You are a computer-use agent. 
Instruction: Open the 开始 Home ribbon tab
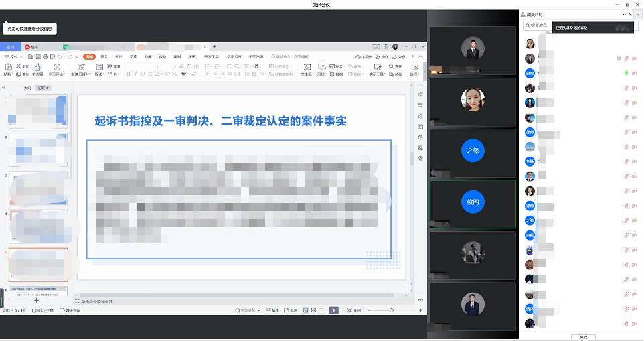point(89,57)
